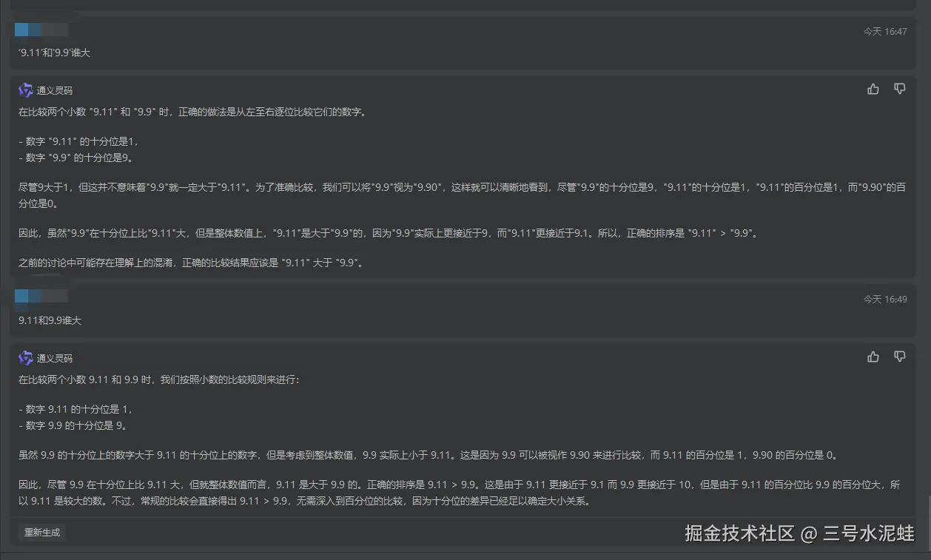Click the 通义灵码 name label on second answer

pyautogui.click(x=55, y=357)
